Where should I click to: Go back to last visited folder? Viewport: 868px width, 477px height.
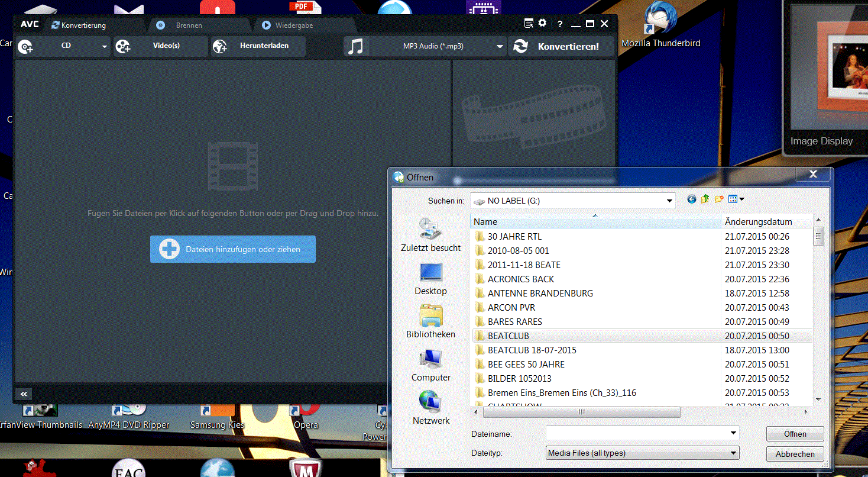(692, 199)
